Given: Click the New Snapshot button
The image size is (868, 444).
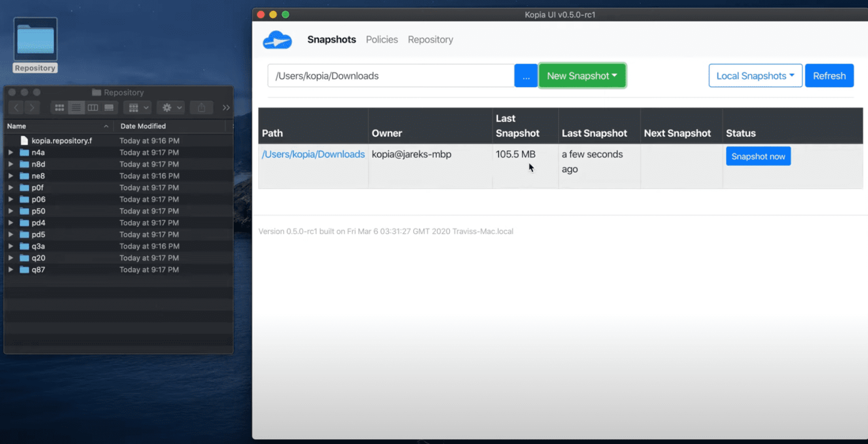Looking at the screenshot, I should pyautogui.click(x=582, y=76).
